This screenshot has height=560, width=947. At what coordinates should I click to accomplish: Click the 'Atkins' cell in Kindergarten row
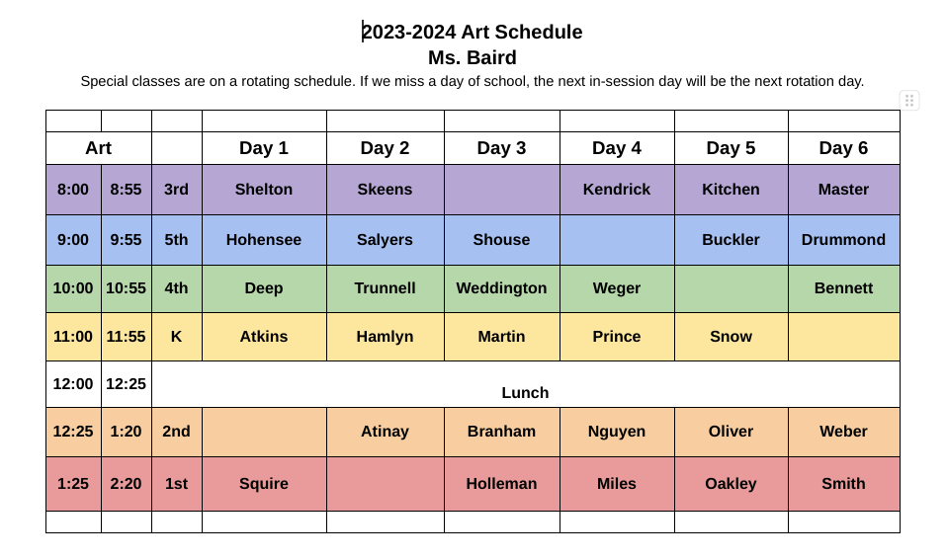(264, 337)
